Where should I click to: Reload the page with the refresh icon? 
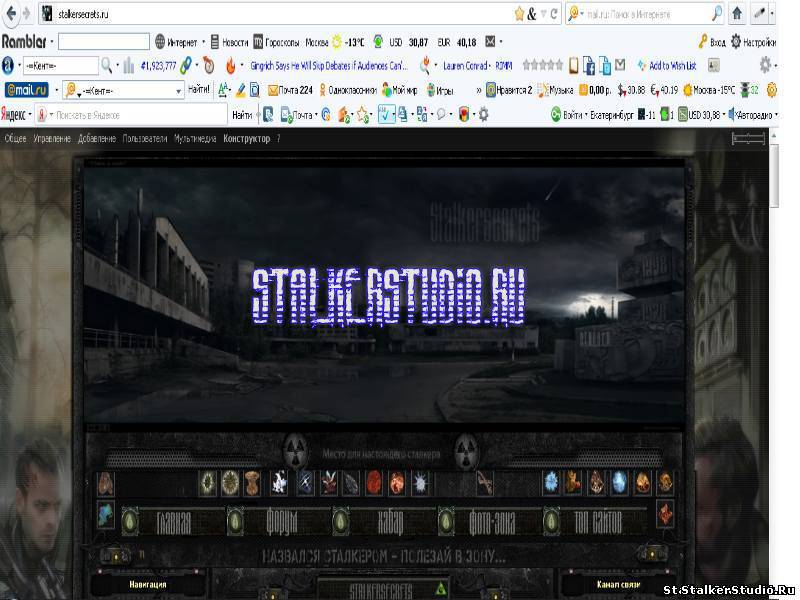click(554, 14)
